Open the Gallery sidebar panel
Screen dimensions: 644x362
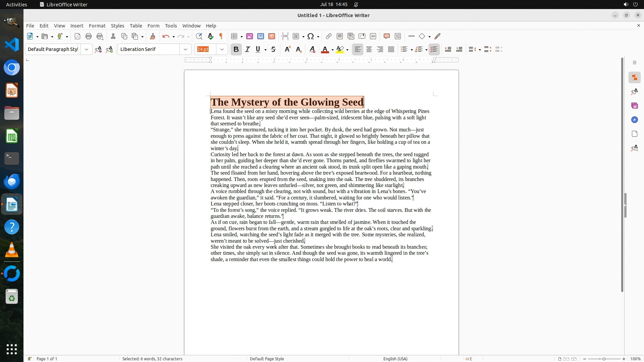tap(634, 106)
